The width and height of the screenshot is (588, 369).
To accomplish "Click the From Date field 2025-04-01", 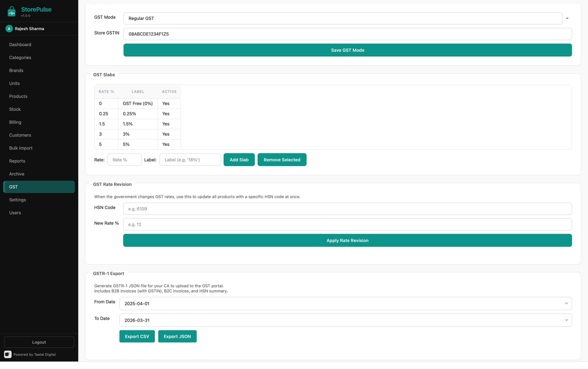I will point(346,303).
